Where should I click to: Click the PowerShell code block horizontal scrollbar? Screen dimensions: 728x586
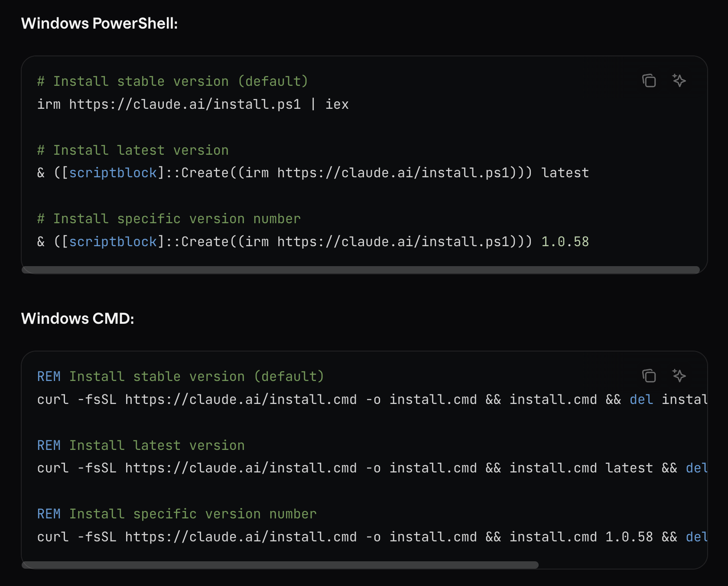[x=361, y=270]
